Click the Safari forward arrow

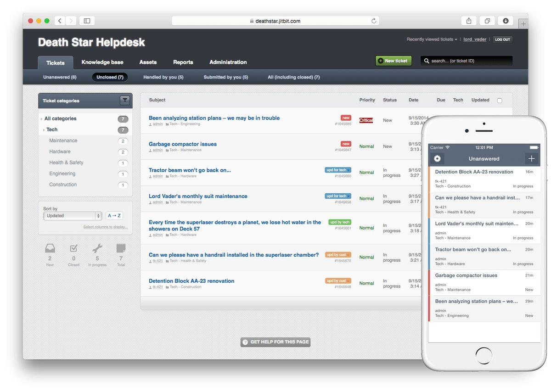71,21
